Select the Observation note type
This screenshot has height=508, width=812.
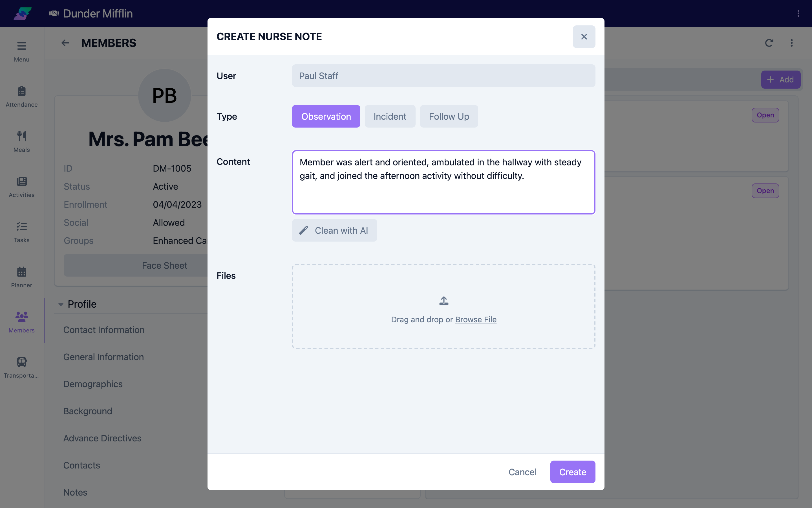[x=326, y=116]
